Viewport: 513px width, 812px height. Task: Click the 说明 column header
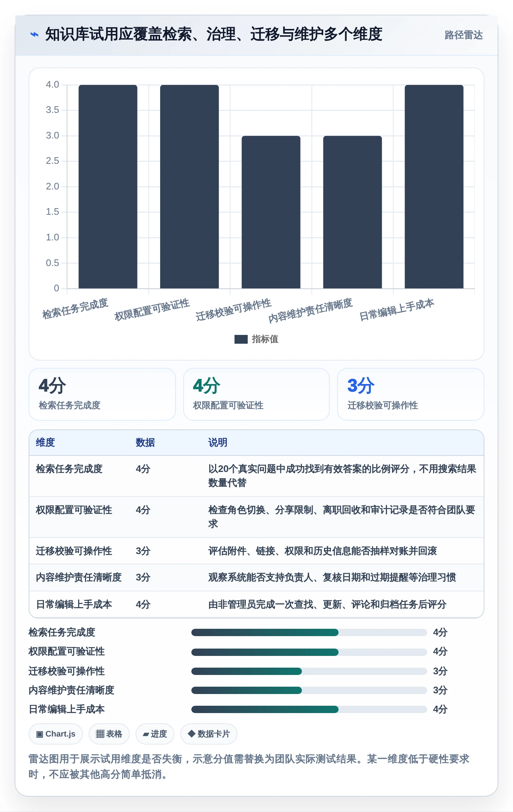tap(218, 443)
